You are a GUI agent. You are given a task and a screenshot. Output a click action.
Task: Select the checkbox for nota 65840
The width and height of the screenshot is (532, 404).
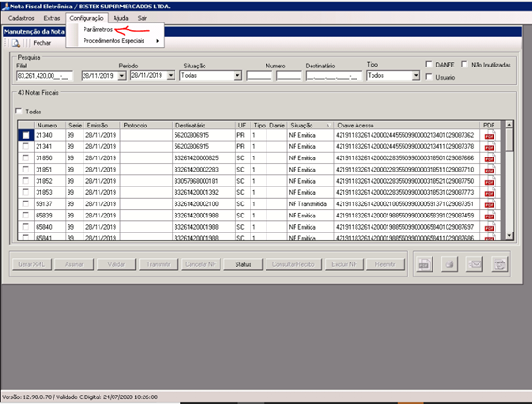[x=25, y=227]
